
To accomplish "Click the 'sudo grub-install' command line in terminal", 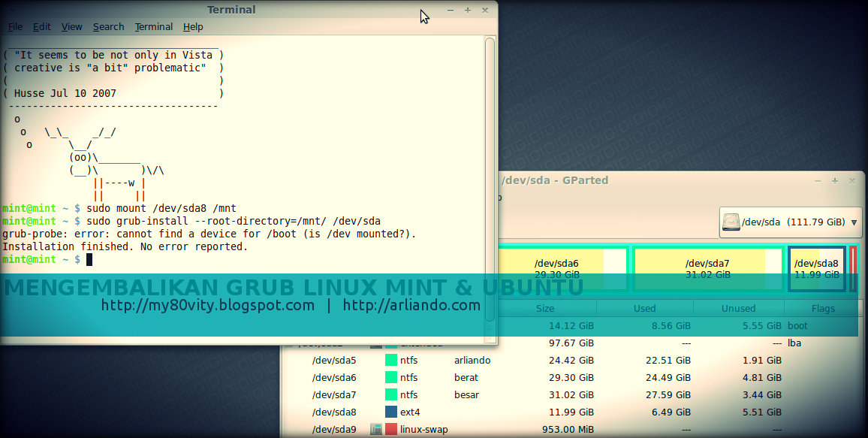I will click(x=233, y=221).
